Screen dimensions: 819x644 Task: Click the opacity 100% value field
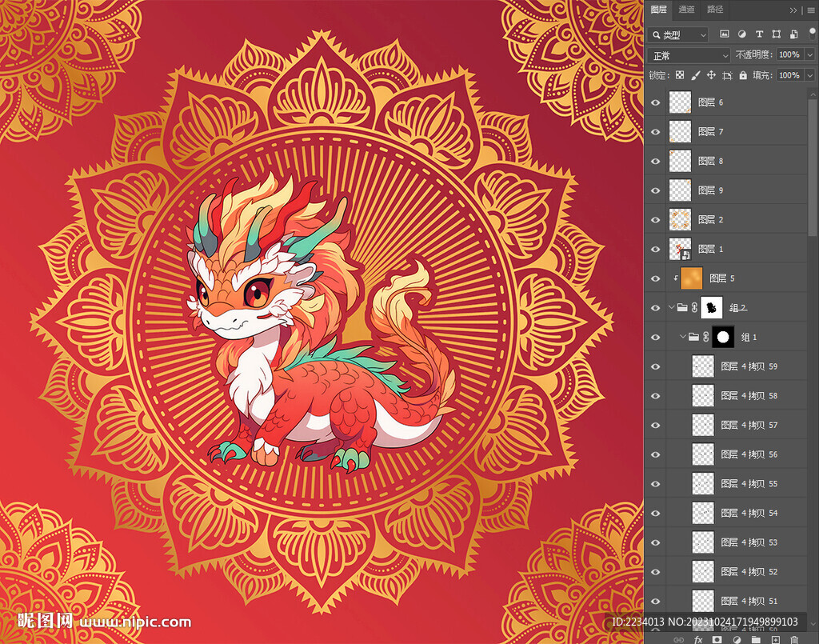(x=790, y=54)
